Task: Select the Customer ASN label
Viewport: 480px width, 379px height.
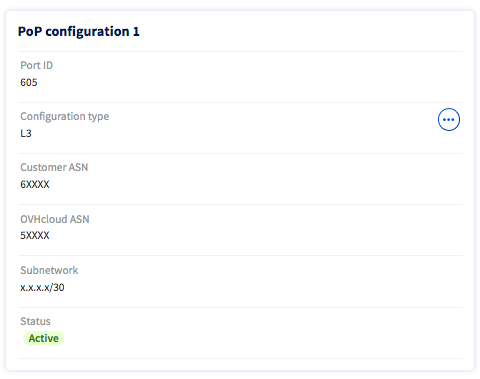Action: coord(54,167)
